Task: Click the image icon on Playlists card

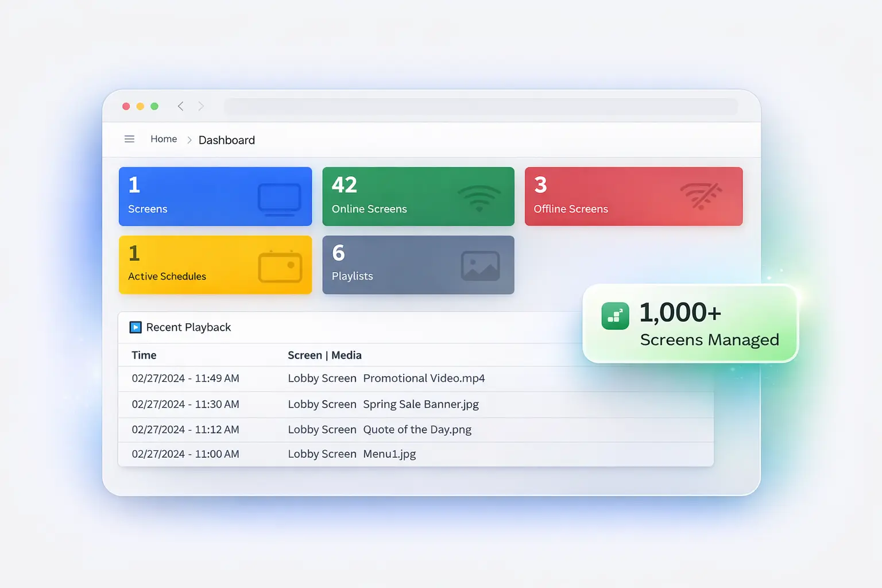Action: (480, 266)
